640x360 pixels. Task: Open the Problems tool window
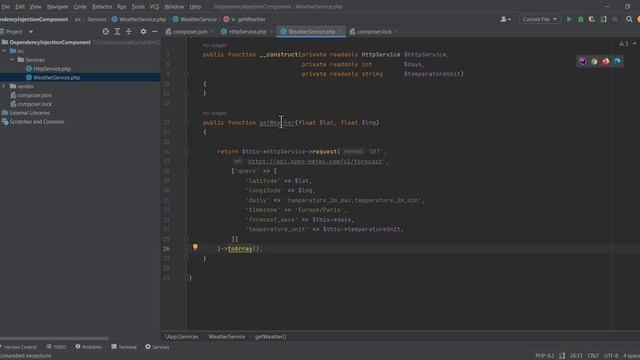coord(89,347)
